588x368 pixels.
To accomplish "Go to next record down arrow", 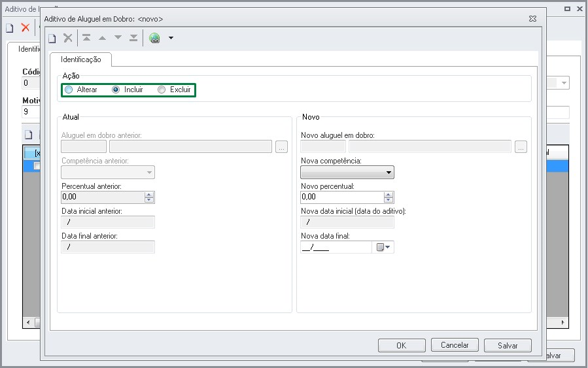I will (x=118, y=37).
